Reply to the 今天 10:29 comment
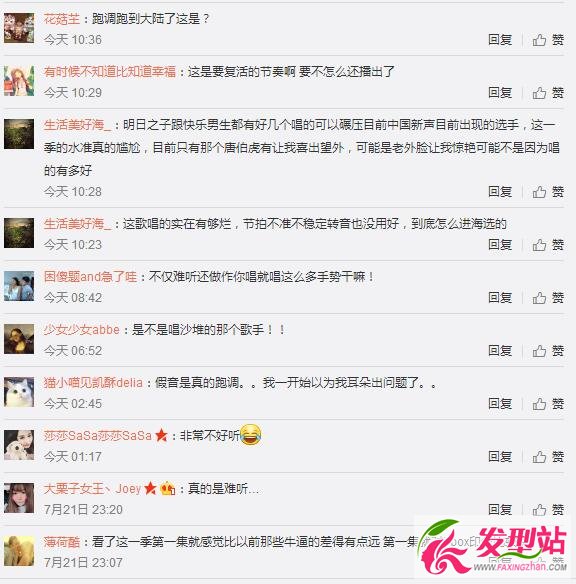 pos(500,92)
